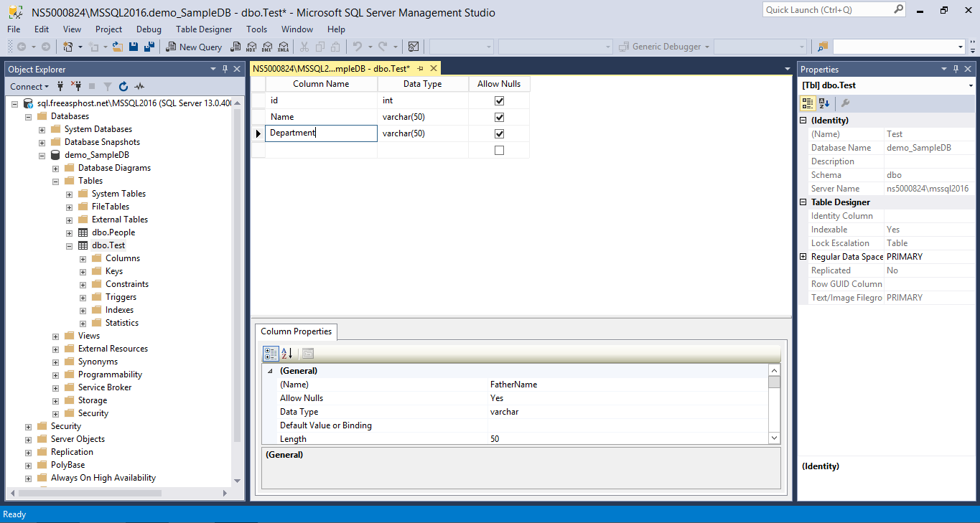The width and height of the screenshot is (980, 523).
Task: Click the Alphabetical sort icon in Properties panel
Action: 825,103
